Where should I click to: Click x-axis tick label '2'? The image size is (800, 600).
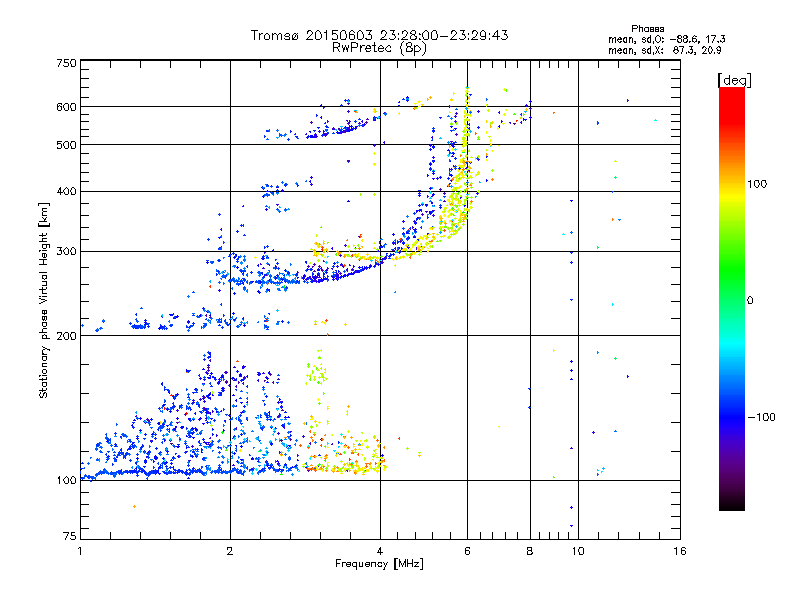[230, 551]
